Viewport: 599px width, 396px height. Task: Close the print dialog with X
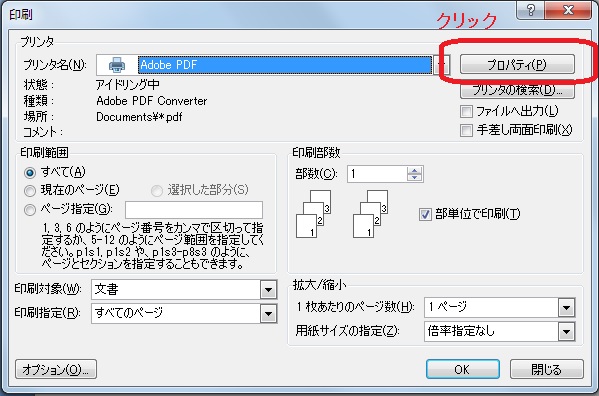point(568,10)
